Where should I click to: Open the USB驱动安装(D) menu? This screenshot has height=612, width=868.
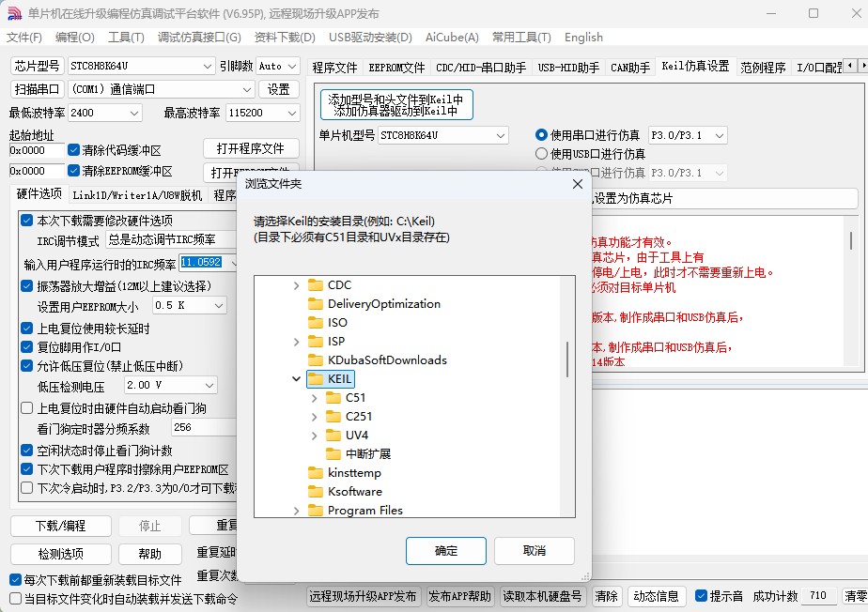coord(370,37)
